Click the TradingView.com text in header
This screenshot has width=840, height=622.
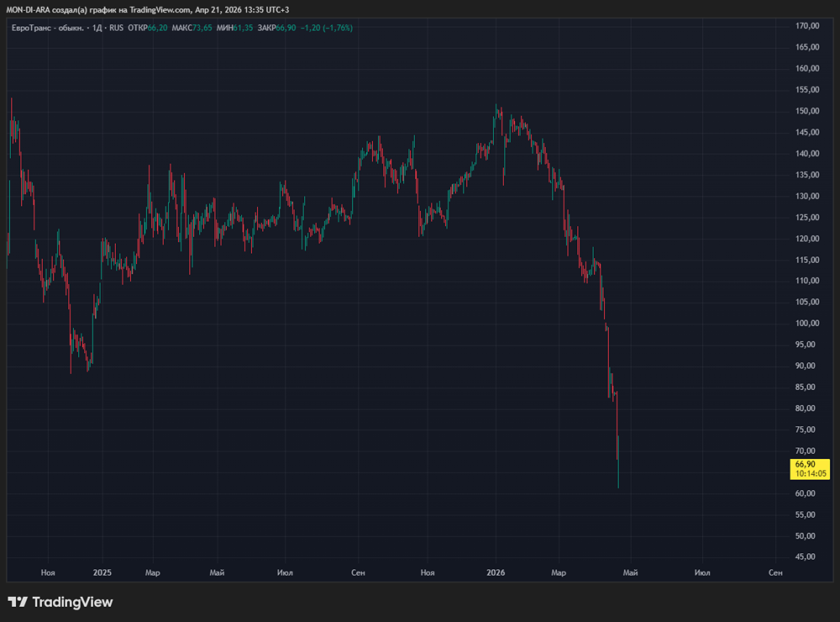[x=160, y=9]
